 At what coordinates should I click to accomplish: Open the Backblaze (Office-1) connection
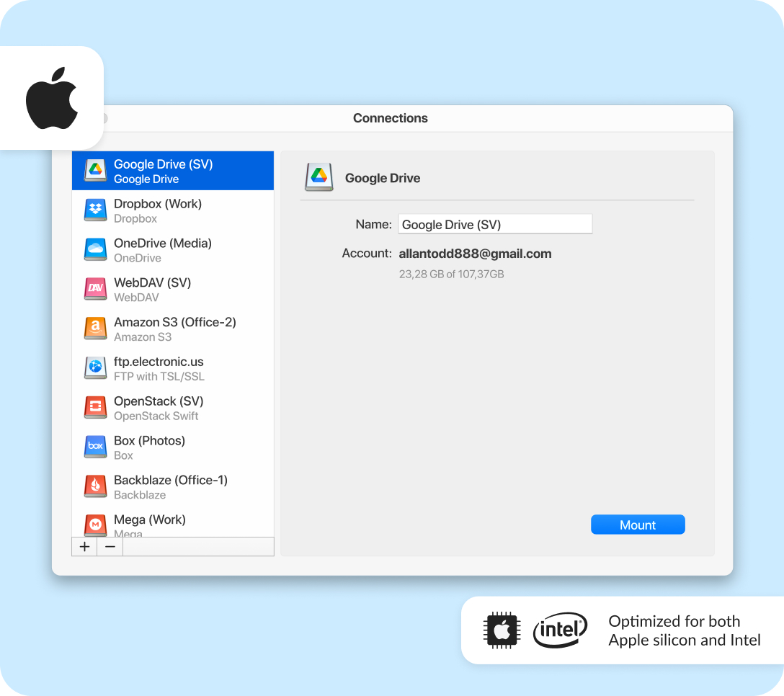coord(170,480)
